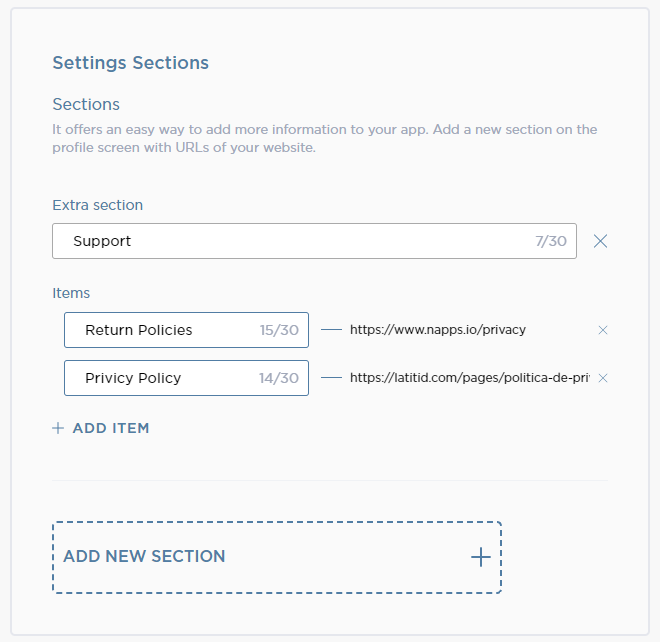Edit the Privacy Policy item name

tap(160, 378)
